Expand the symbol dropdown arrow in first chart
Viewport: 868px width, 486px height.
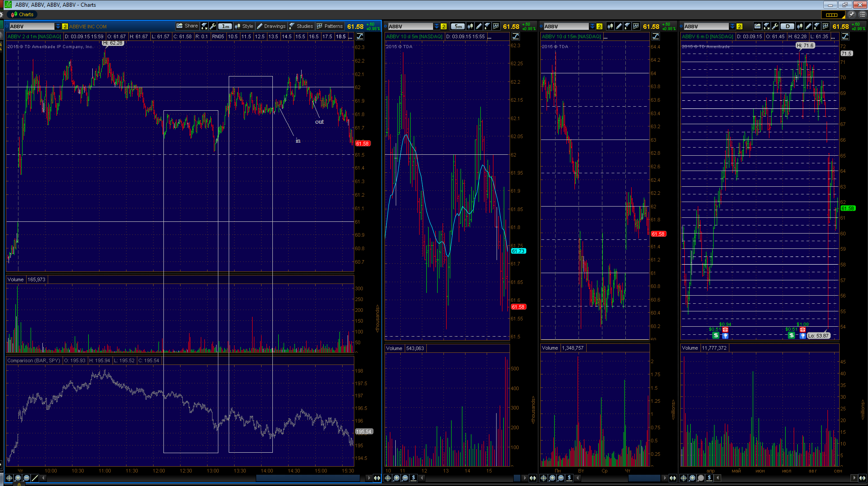click(x=58, y=27)
